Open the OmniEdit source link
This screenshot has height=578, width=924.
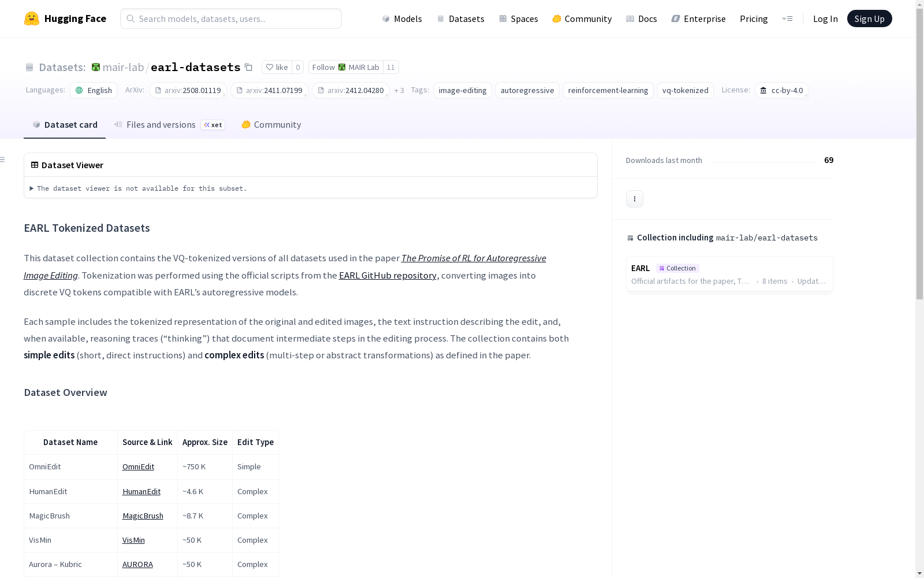point(138,466)
